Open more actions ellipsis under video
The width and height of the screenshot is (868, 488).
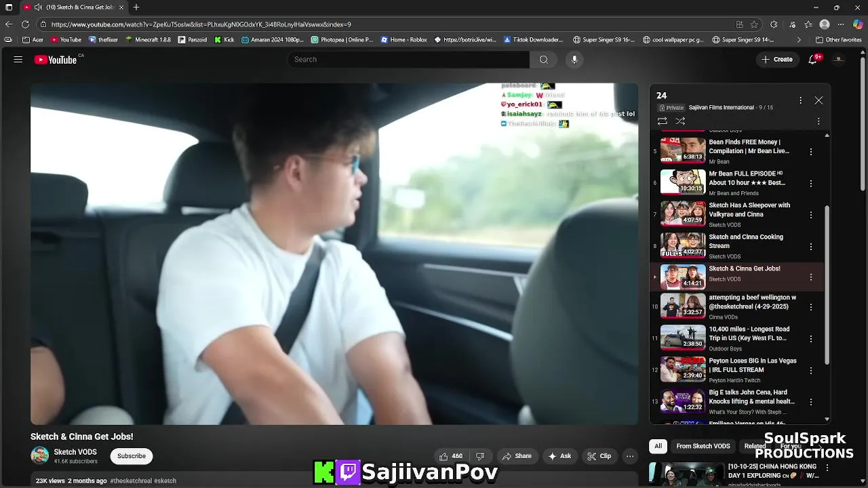630,456
